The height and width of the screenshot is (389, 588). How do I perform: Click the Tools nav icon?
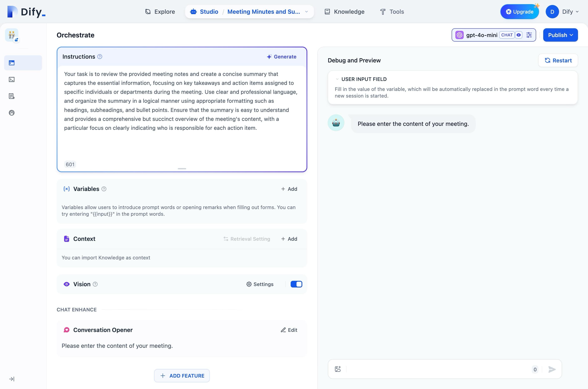point(382,12)
